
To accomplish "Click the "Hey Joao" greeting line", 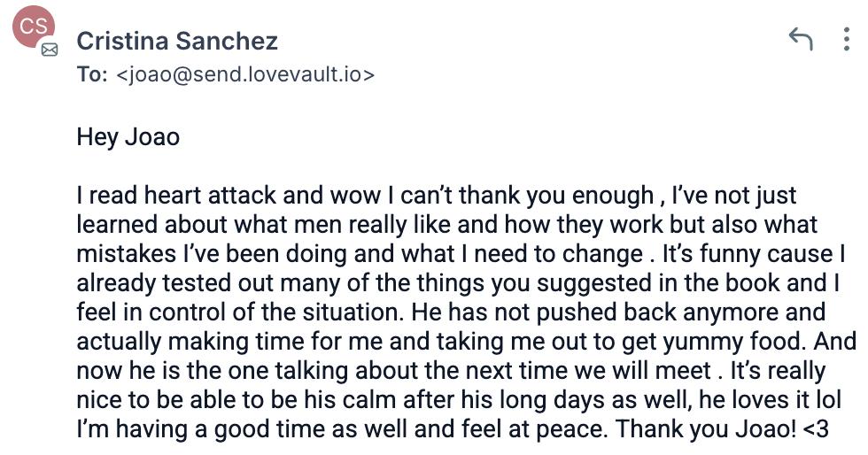I will click(x=128, y=137).
